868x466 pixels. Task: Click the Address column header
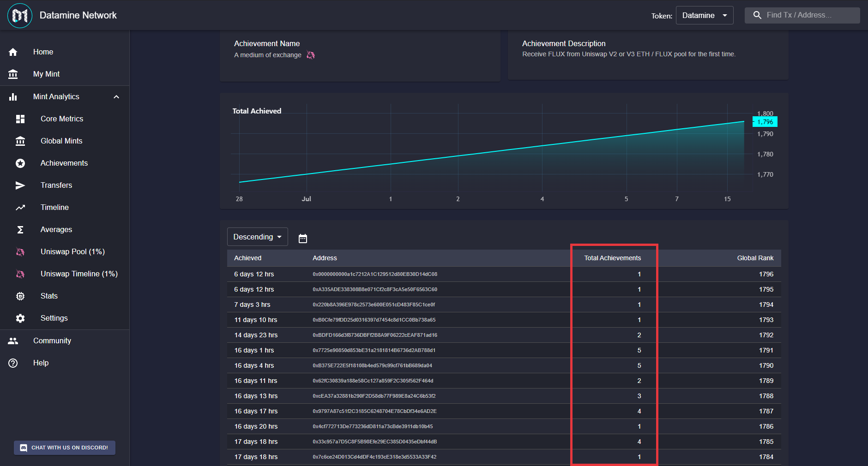pos(325,258)
